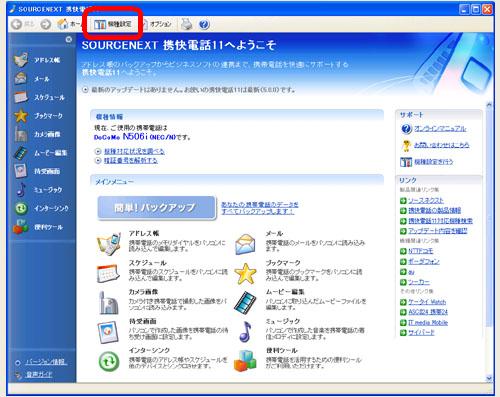Image resolution: width=500 pixels, height=397 pixels.
Task: Open カメラ画像 in the left sidebar
Action: click(37, 134)
